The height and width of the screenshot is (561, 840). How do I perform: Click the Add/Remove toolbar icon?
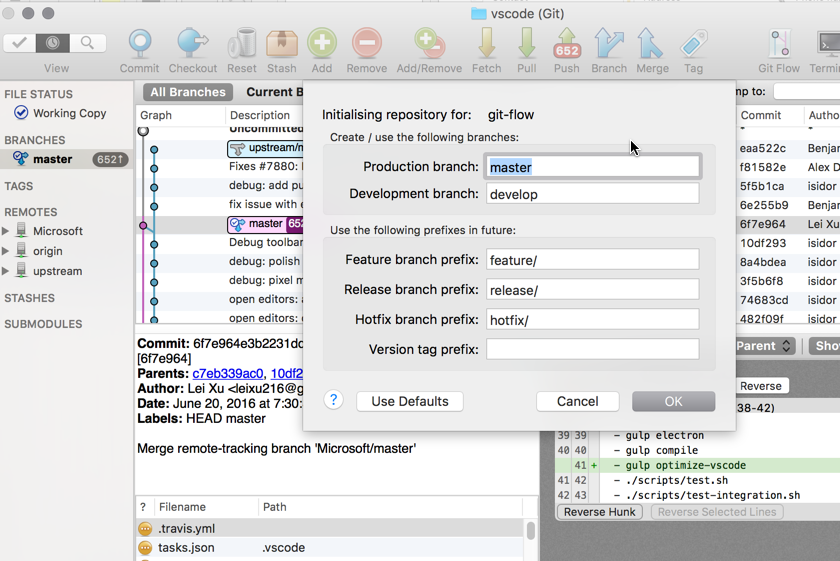pos(429,43)
